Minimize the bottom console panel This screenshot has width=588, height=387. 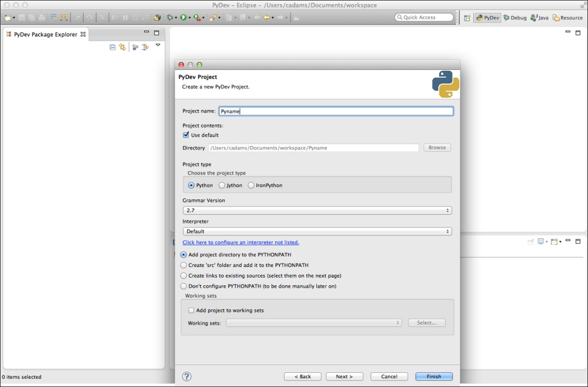pyautogui.click(x=568, y=241)
